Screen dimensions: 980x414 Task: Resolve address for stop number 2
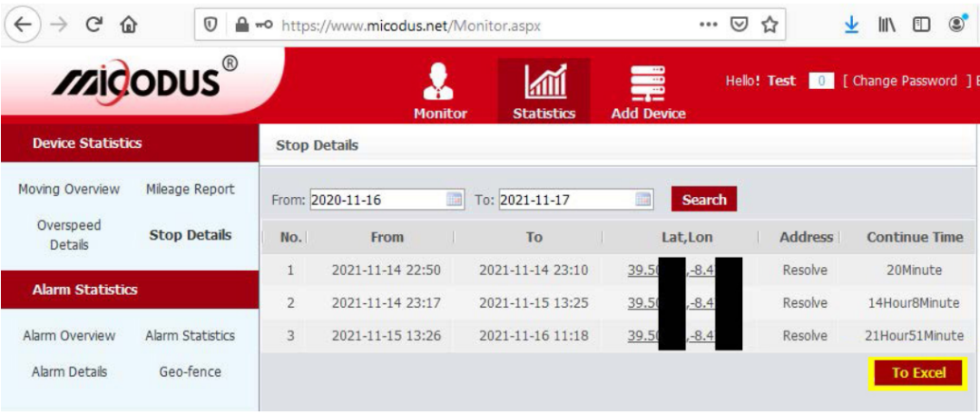click(x=805, y=302)
